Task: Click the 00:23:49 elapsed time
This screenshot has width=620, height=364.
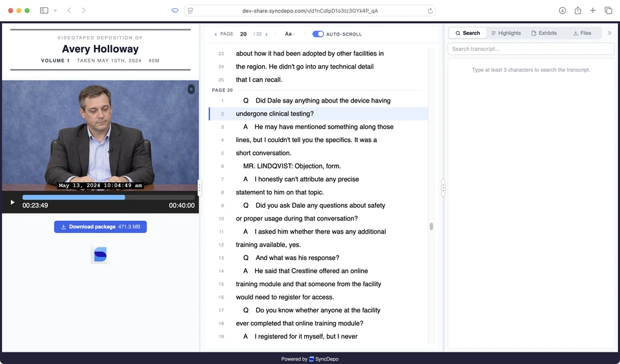Action: [x=35, y=205]
